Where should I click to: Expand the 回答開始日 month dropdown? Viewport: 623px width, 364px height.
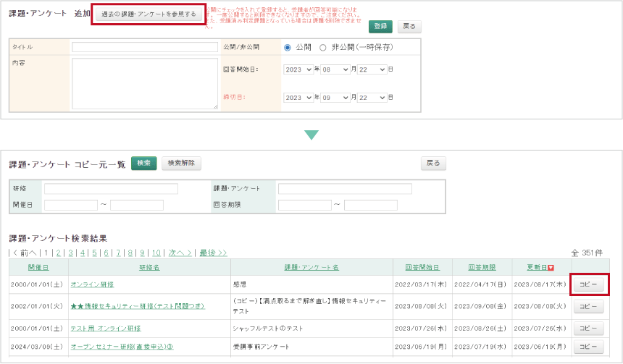coord(335,69)
